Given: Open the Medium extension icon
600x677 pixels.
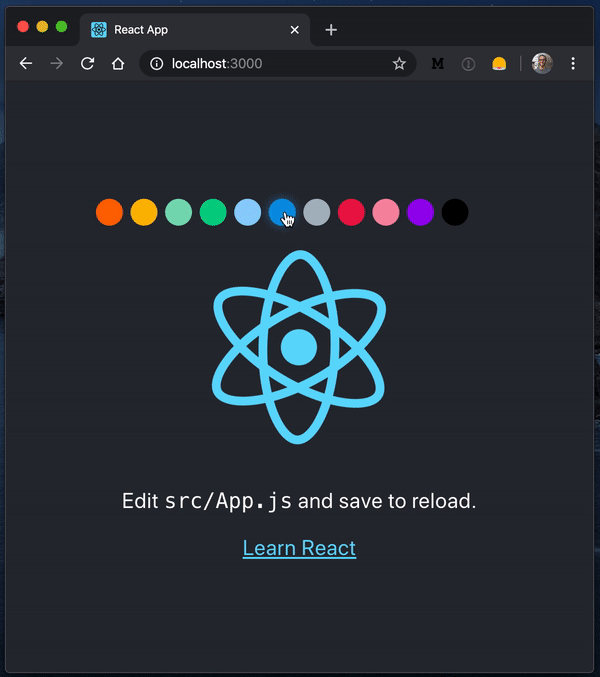Looking at the screenshot, I should [438, 63].
